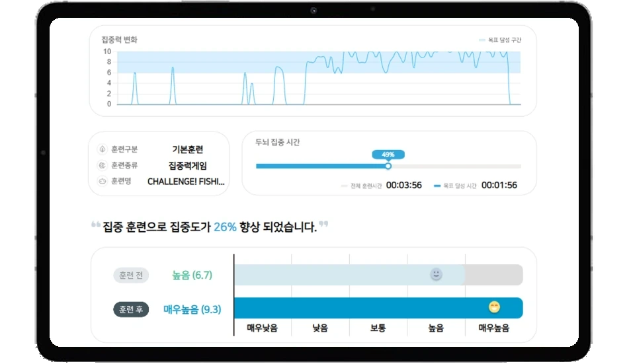This screenshot has height=364, width=631.
Task: Click the 49% tooltip bubble
Action: [x=388, y=155]
